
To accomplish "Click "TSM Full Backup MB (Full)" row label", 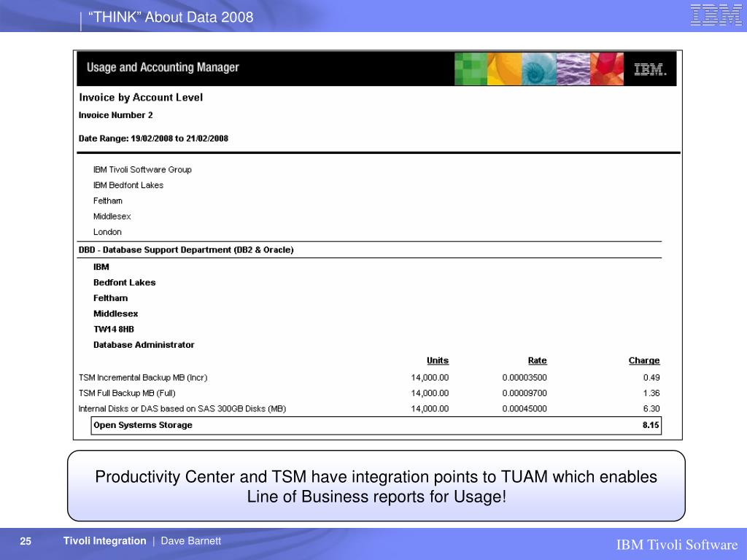I will [127, 393].
